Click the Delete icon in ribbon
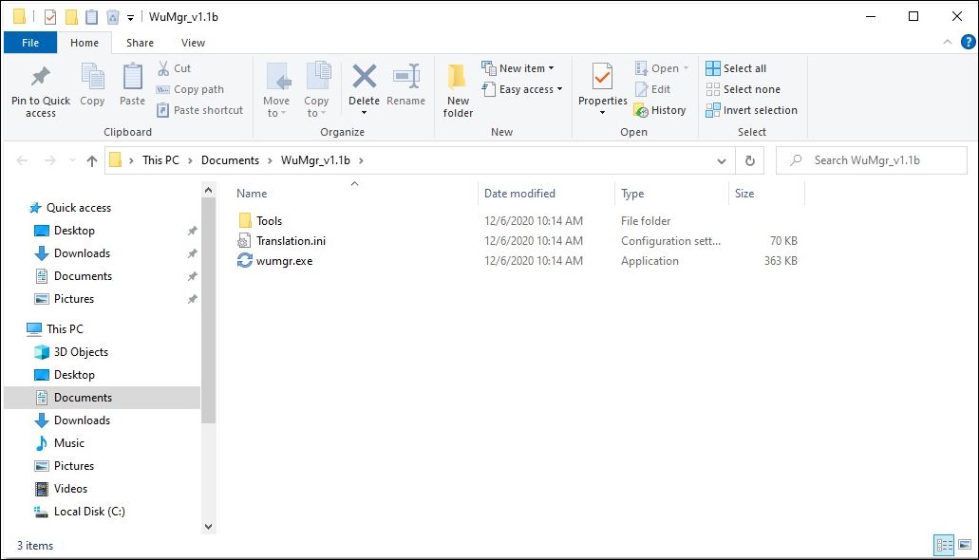This screenshot has height=560, width=979. click(364, 77)
